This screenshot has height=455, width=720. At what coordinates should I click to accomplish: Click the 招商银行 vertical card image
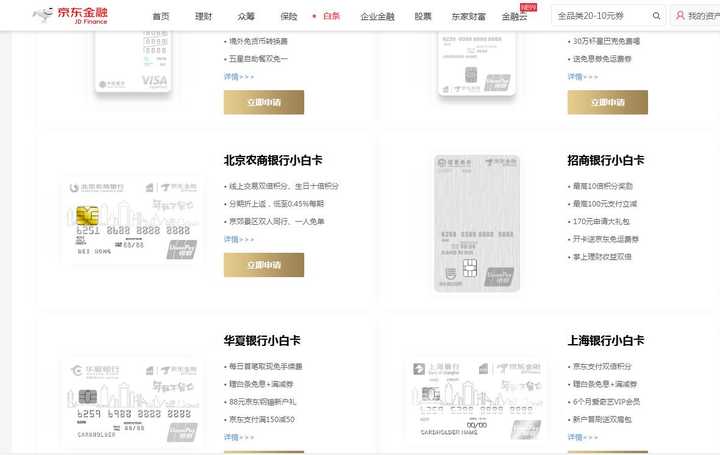pyautogui.click(x=477, y=224)
